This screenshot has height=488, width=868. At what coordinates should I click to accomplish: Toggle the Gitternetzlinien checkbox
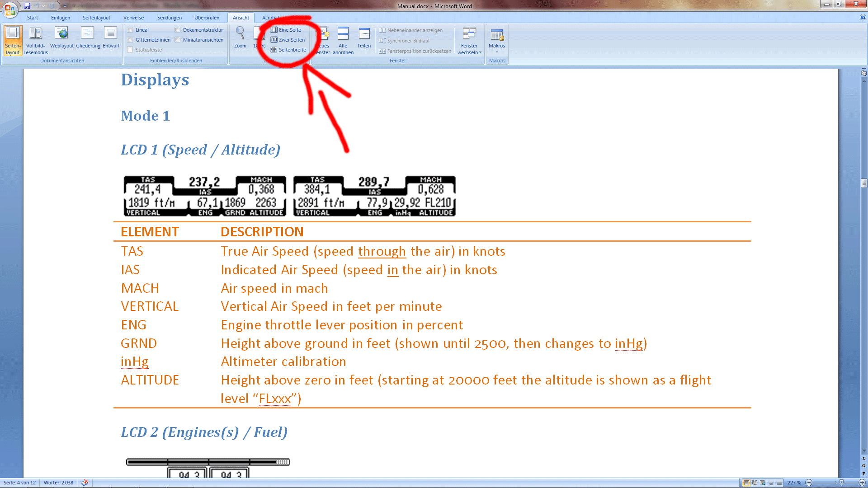[x=130, y=40]
